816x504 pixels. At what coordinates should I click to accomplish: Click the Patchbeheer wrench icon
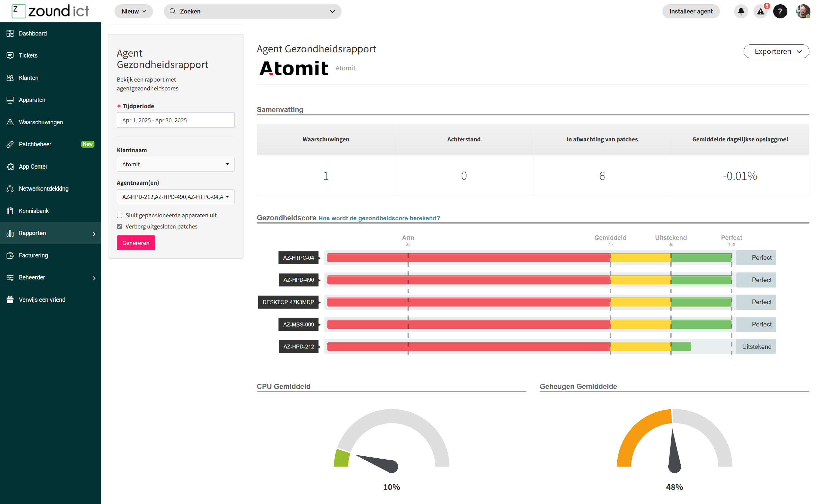click(x=10, y=144)
